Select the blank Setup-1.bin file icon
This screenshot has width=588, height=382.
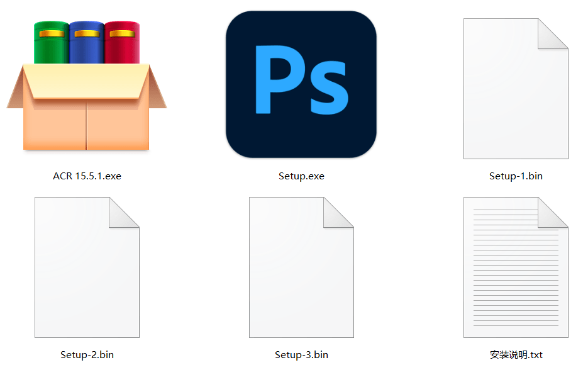[515, 88]
